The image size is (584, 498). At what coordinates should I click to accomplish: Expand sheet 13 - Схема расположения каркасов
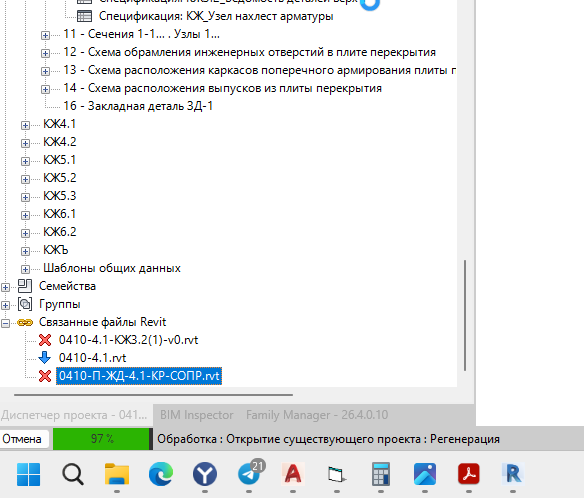click(x=45, y=71)
